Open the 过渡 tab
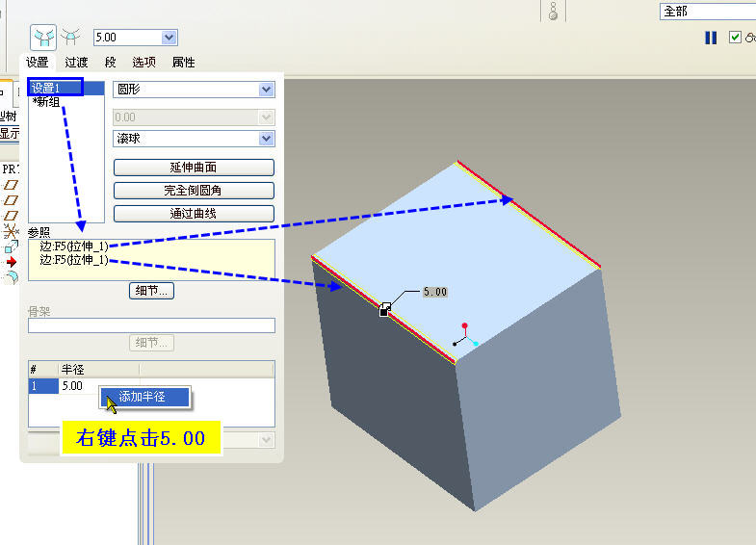 76,63
